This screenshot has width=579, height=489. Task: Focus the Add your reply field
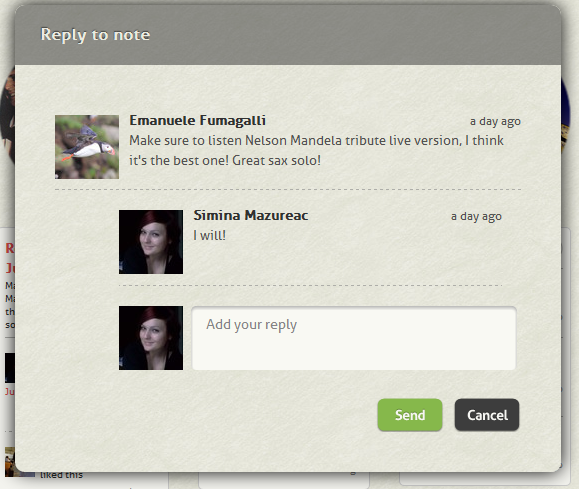(x=354, y=338)
